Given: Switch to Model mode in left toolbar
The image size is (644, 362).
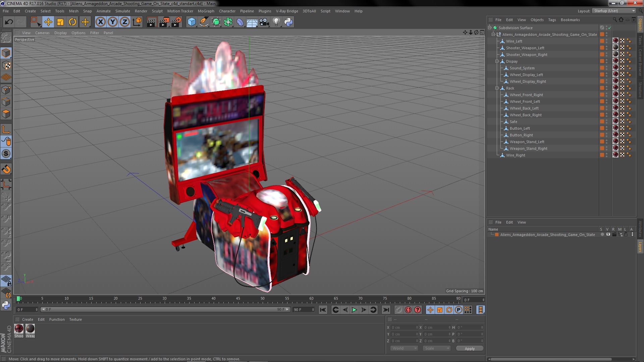Looking at the screenshot, I should [x=6, y=53].
